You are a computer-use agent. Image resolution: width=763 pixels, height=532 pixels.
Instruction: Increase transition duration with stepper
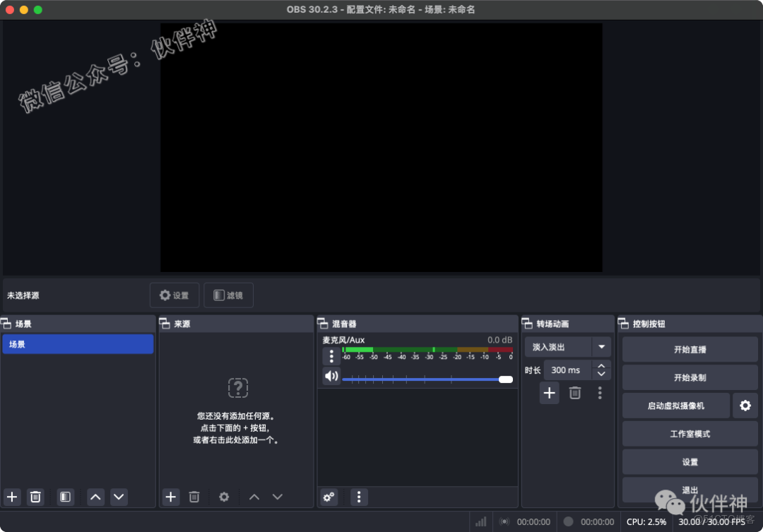[x=602, y=366]
